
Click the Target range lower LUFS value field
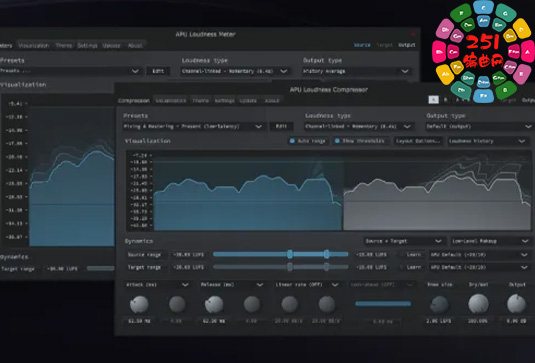point(189,267)
